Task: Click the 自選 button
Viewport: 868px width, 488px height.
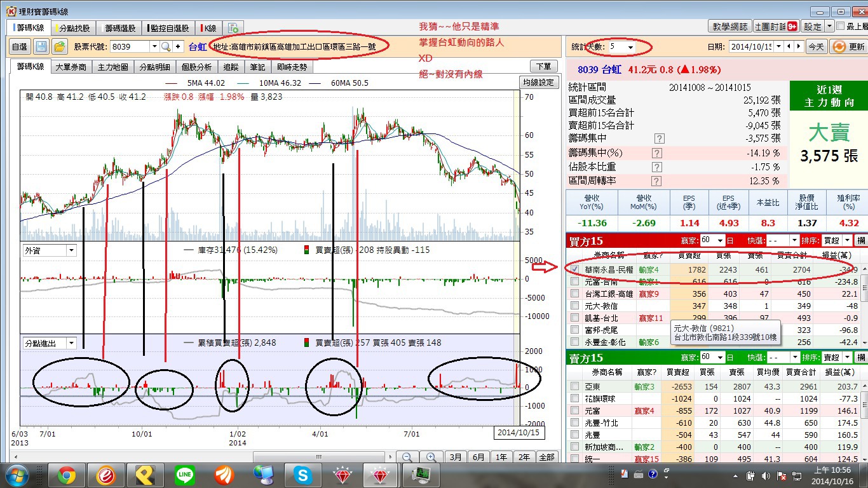Action: tap(20, 46)
